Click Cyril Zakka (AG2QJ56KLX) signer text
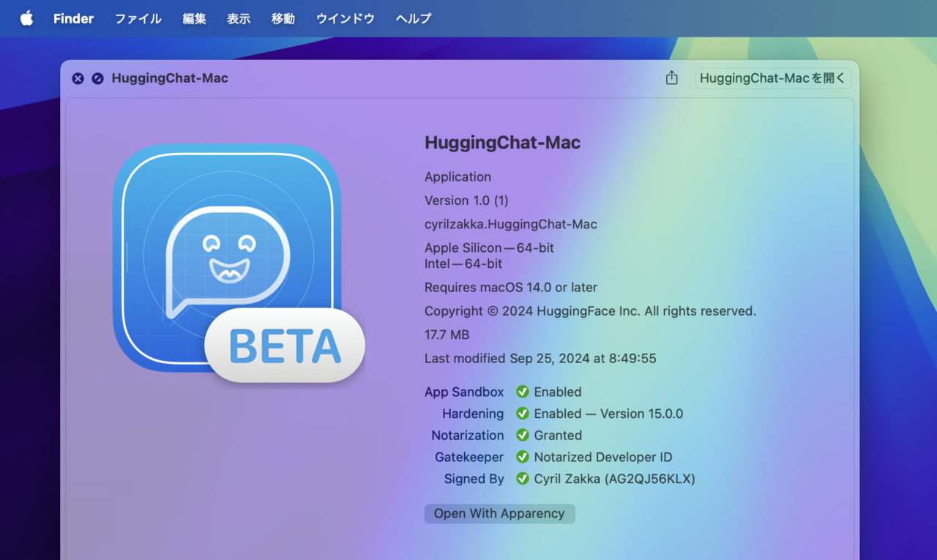 pyautogui.click(x=615, y=479)
